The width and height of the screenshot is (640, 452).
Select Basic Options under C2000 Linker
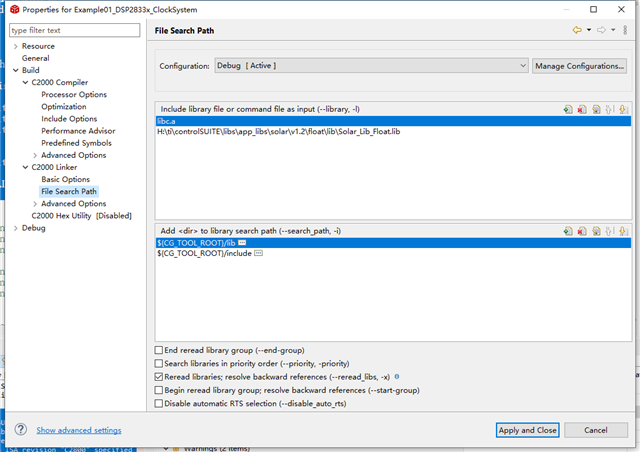(65, 179)
